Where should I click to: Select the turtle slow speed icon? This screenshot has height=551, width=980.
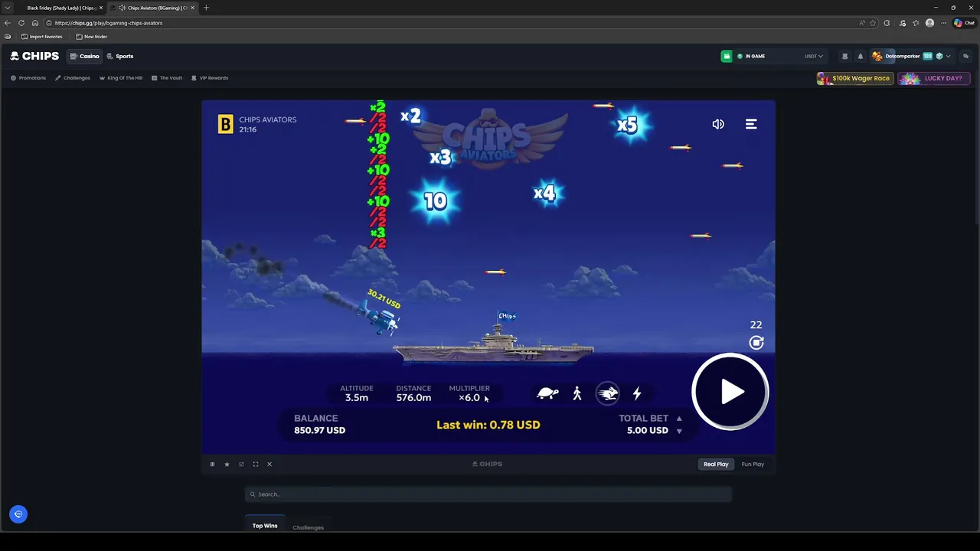547,393
